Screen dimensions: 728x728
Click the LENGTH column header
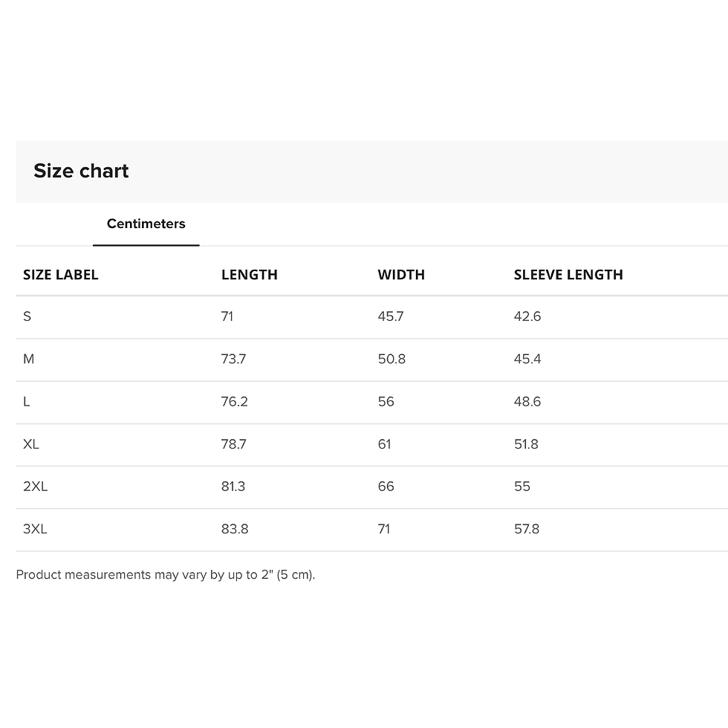(x=249, y=275)
